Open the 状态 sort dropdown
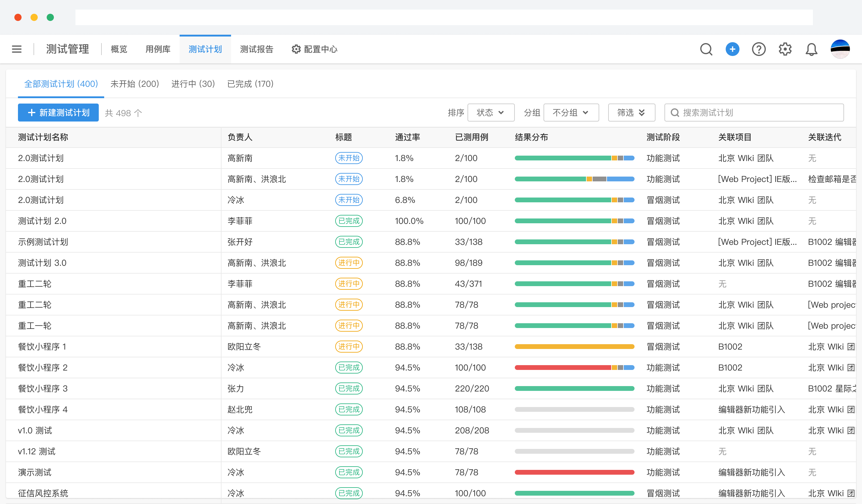This screenshot has height=504, width=862. [x=491, y=113]
